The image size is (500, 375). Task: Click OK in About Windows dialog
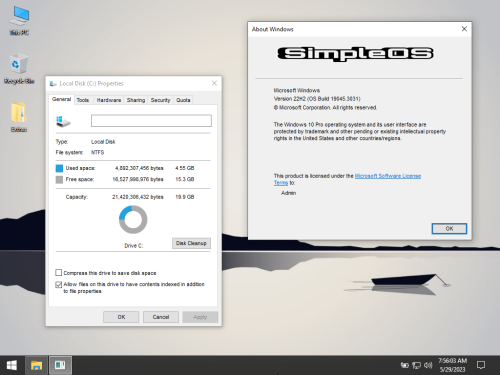(x=449, y=229)
